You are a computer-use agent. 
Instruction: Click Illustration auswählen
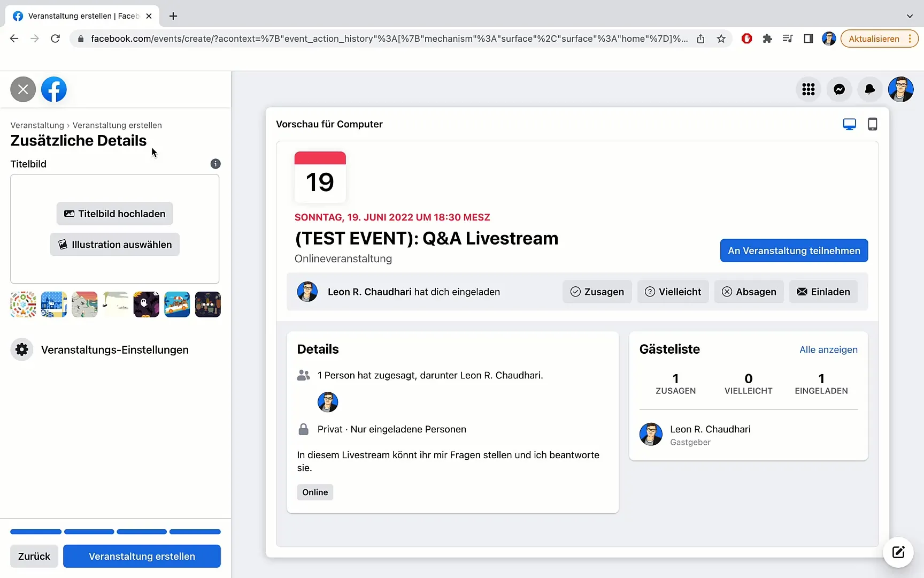(115, 245)
